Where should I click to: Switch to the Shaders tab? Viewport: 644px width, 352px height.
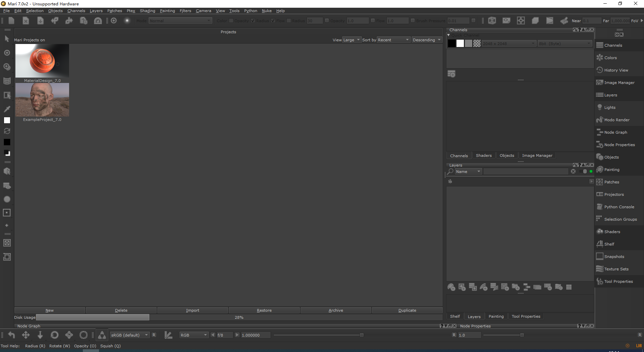click(x=483, y=155)
